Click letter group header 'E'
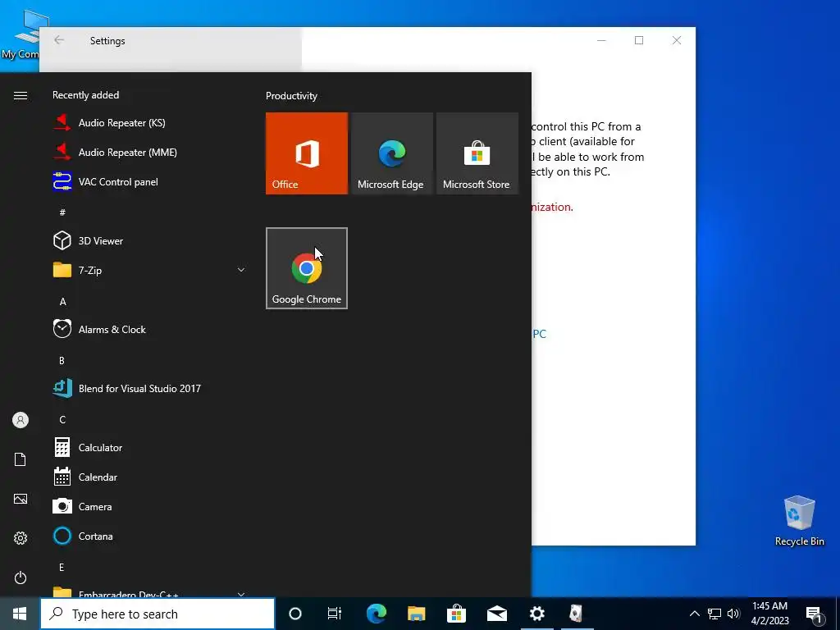This screenshot has height=630, width=840. pos(62,567)
